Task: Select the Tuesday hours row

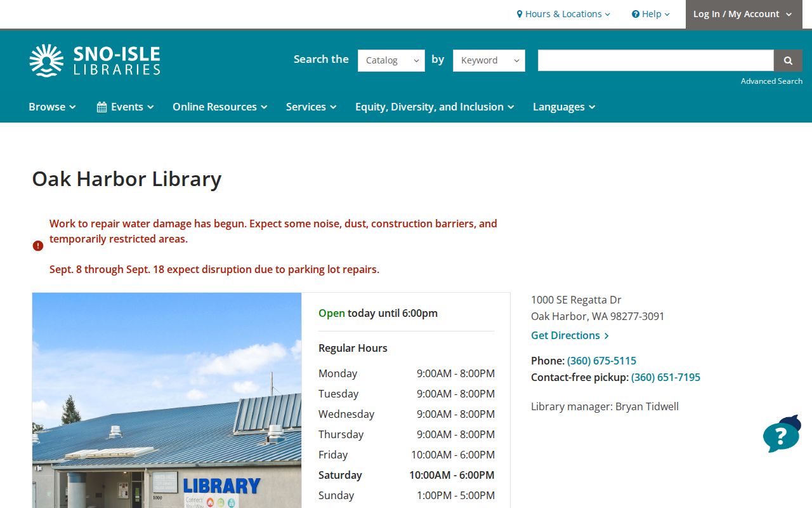Action: tap(407, 394)
